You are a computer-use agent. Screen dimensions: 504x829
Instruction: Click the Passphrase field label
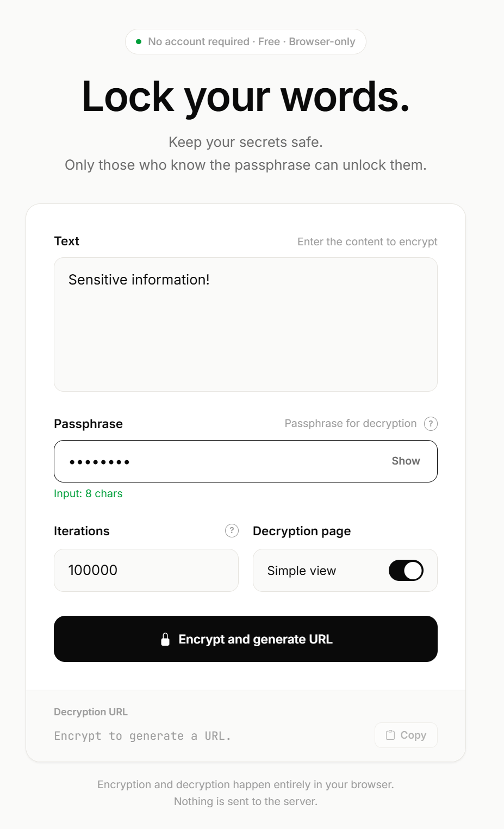pos(88,424)
